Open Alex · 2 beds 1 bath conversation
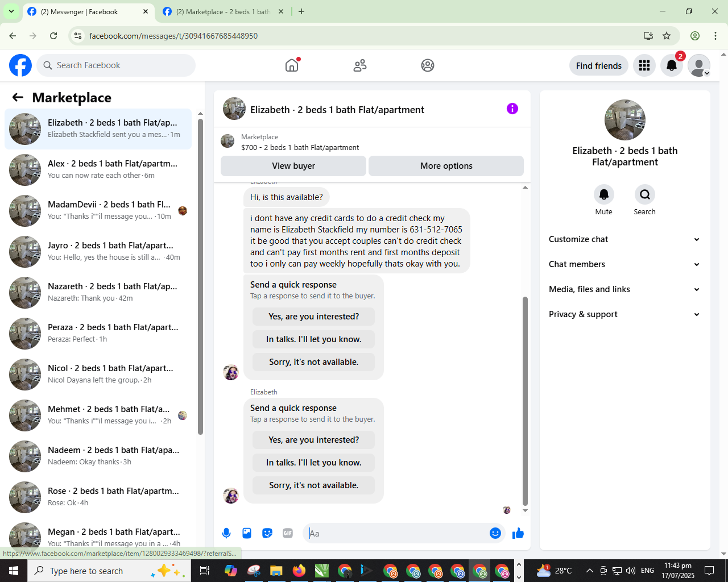 tap(98, 169)
